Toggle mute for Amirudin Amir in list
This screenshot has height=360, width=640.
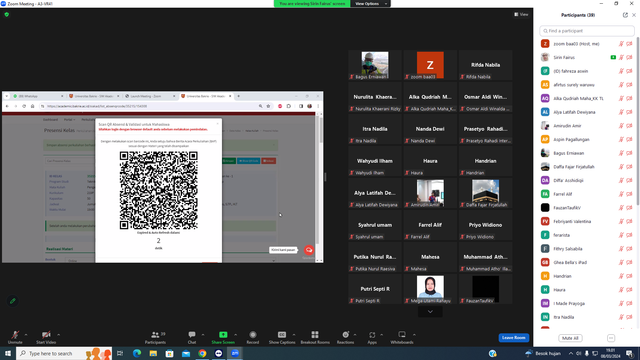pos(621,126)
